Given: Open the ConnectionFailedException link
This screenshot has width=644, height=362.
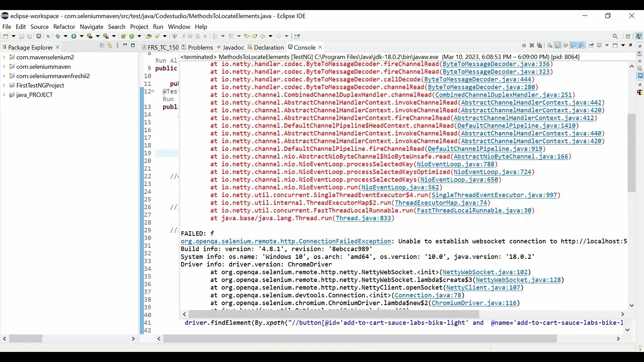Looking at the screenshot, I should [x=286, y=241].
